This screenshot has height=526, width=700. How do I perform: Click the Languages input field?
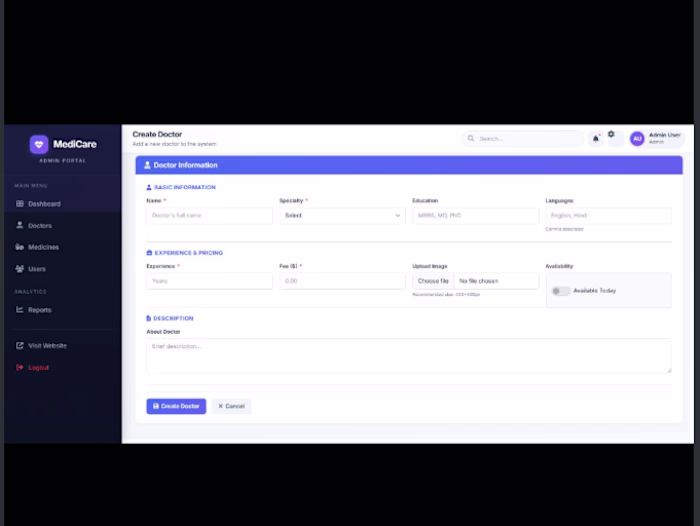point(608,215)
